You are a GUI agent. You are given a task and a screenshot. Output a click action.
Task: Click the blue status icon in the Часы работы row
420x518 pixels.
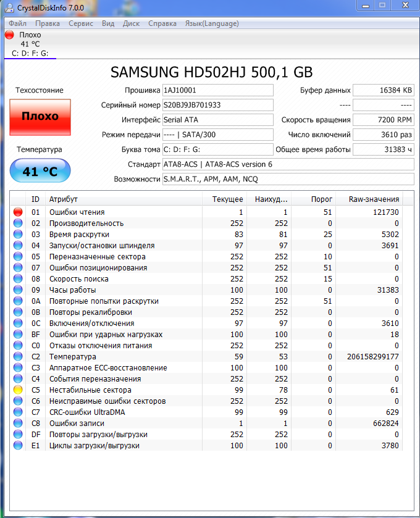coord(18,290)
